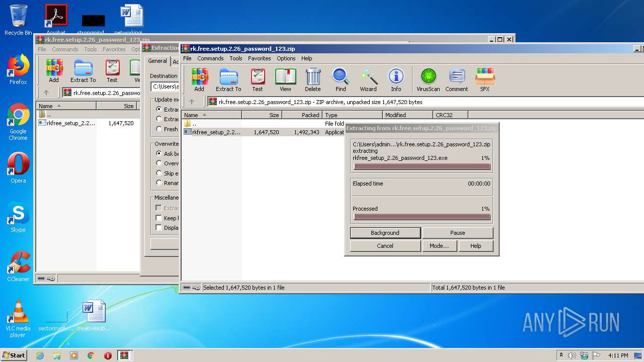Open Tools menu in front WinRAR window
Screen dimensions: 644x362
tap(236, 58)
